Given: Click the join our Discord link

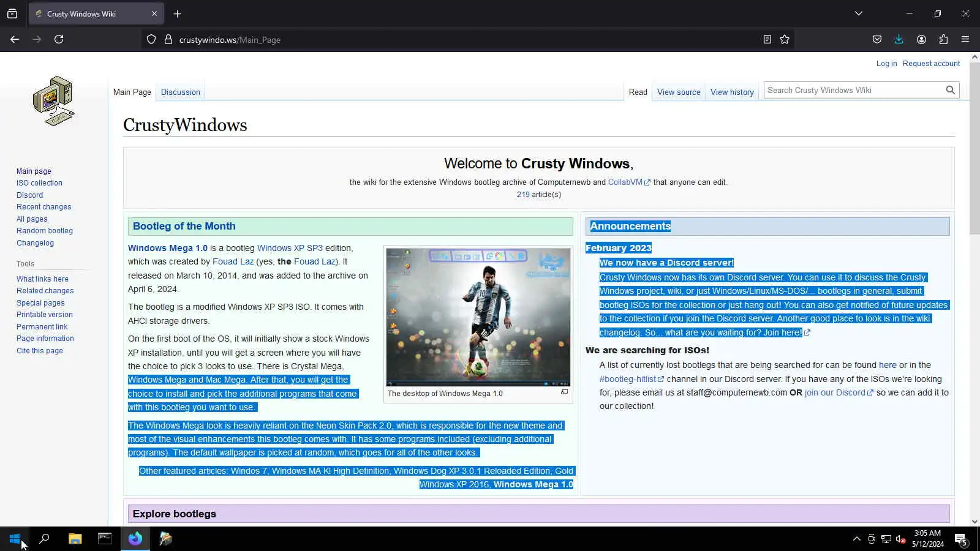Looking at the screenshot, I should (839, 392).
